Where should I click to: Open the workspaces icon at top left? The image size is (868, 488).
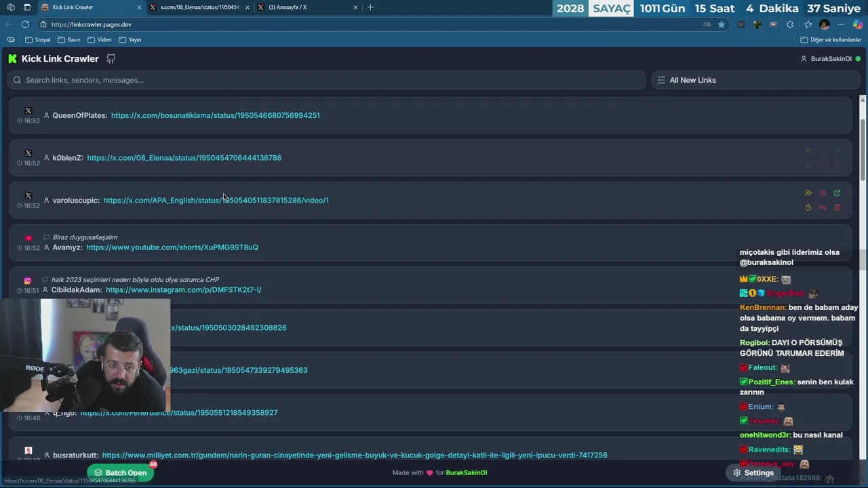(10, 7)
